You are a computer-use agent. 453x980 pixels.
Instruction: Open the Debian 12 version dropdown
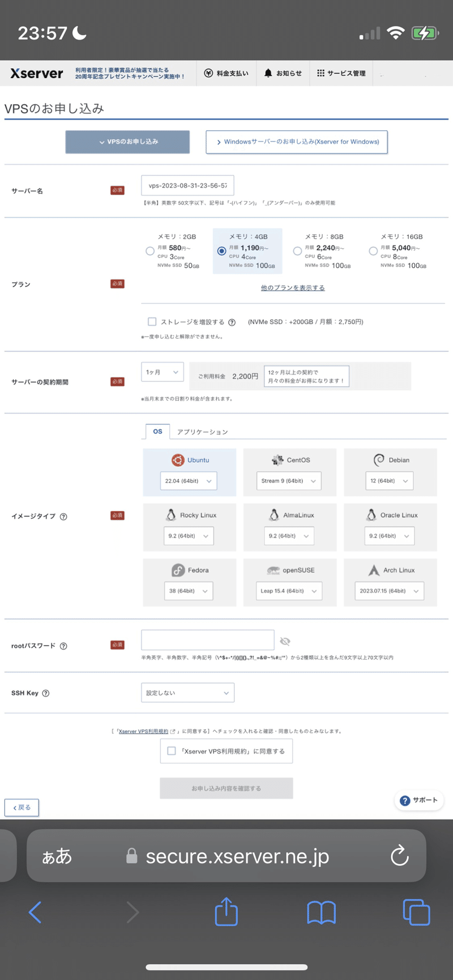(389, 481)
